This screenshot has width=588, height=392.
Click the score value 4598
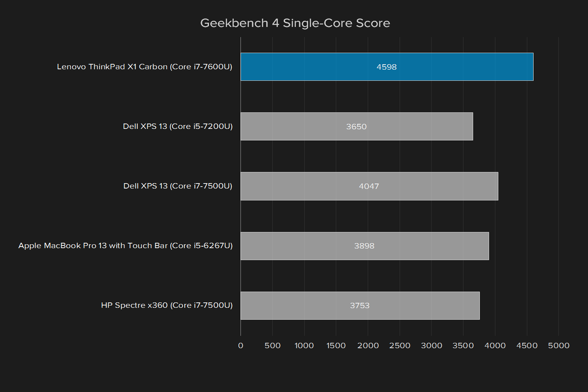(x=387, y=67)
